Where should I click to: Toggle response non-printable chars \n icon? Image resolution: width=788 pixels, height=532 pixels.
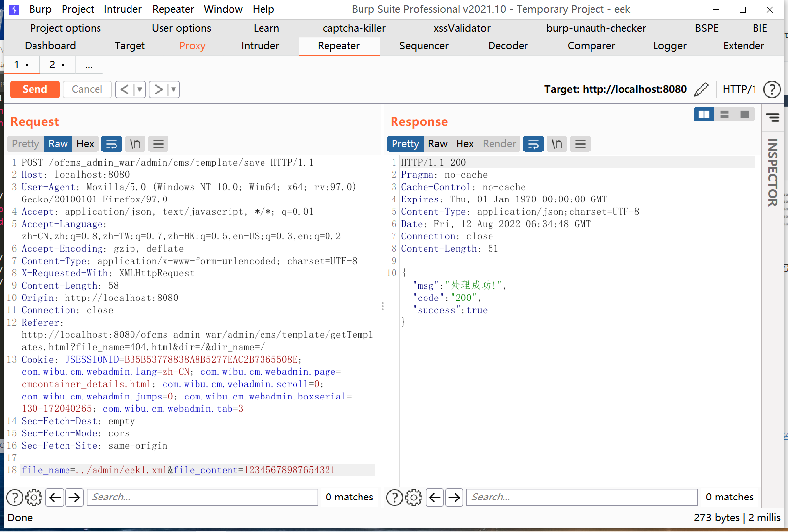pos(557,144)
